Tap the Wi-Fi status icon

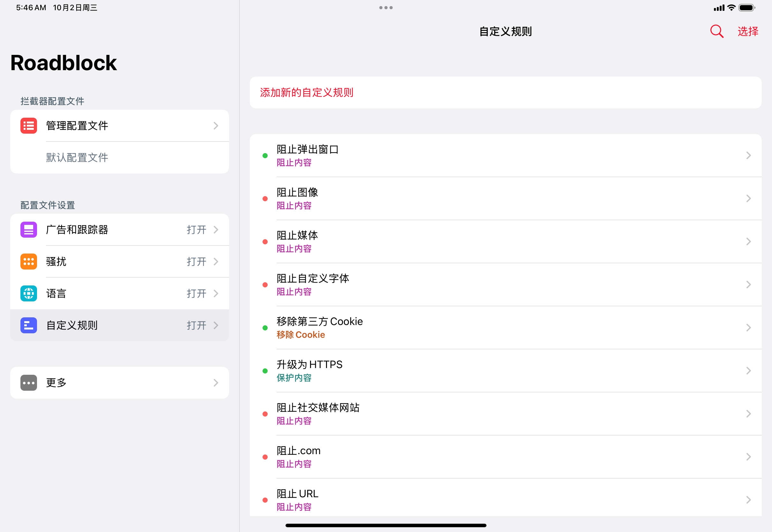coord(731,8)
